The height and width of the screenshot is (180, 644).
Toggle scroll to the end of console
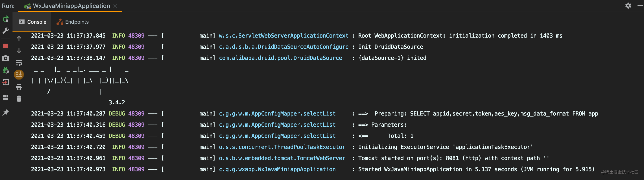[x=19, y=74]
